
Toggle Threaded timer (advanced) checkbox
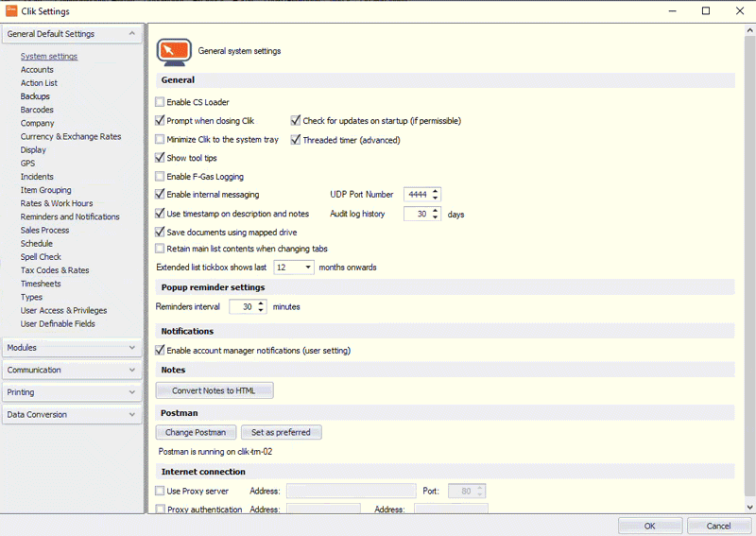click(296, 140)
